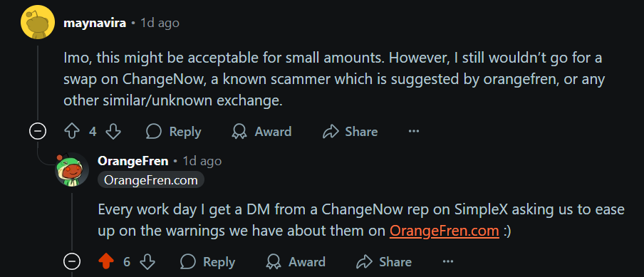Collapse maynavira's comment thread
Screen dimensions: 644x277
coord(37,132)
